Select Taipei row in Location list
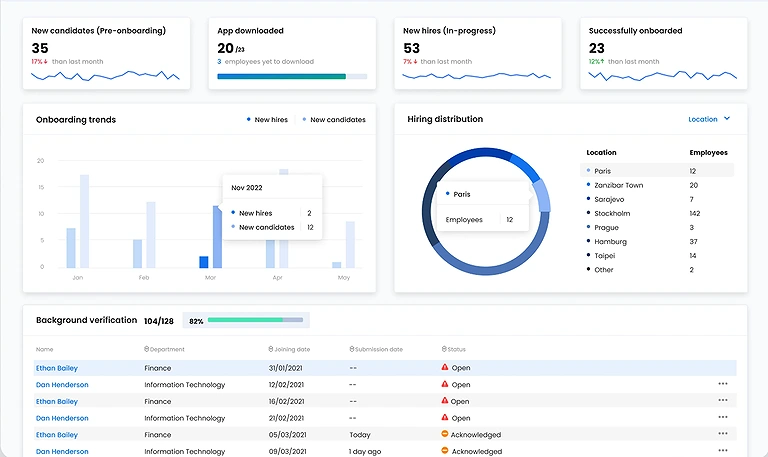 click(x=657, y=255)
